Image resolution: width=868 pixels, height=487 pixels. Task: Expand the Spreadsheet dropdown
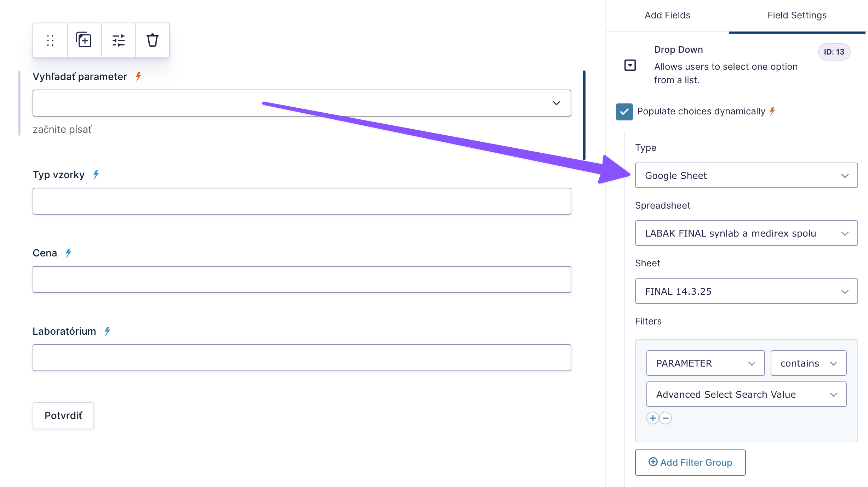tap(746, 233)
